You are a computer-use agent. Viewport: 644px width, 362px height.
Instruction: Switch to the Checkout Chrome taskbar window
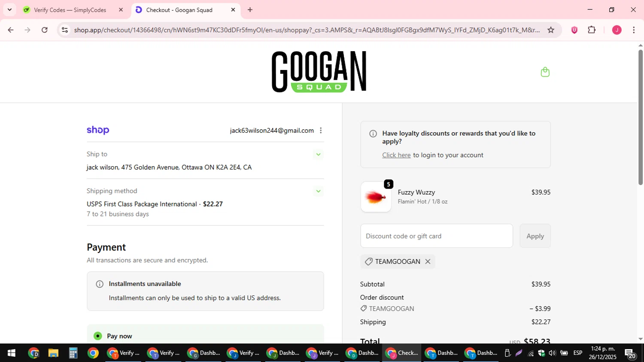click(401, 353)
